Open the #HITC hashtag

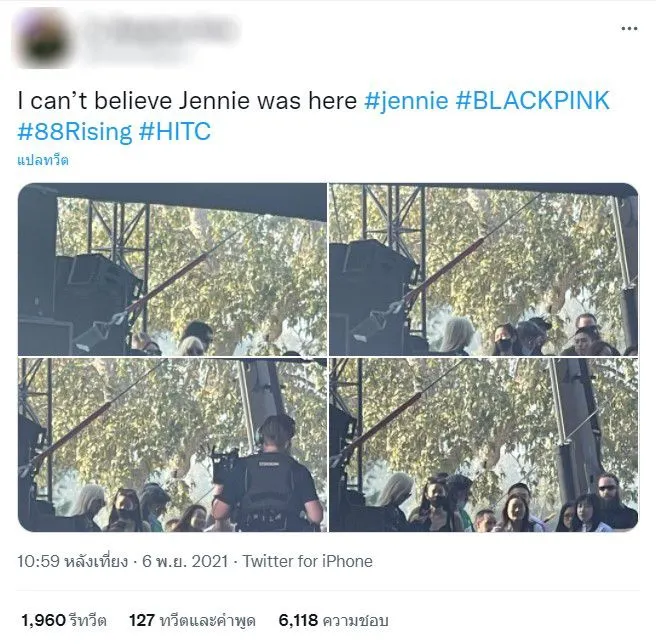click(174, 131)
